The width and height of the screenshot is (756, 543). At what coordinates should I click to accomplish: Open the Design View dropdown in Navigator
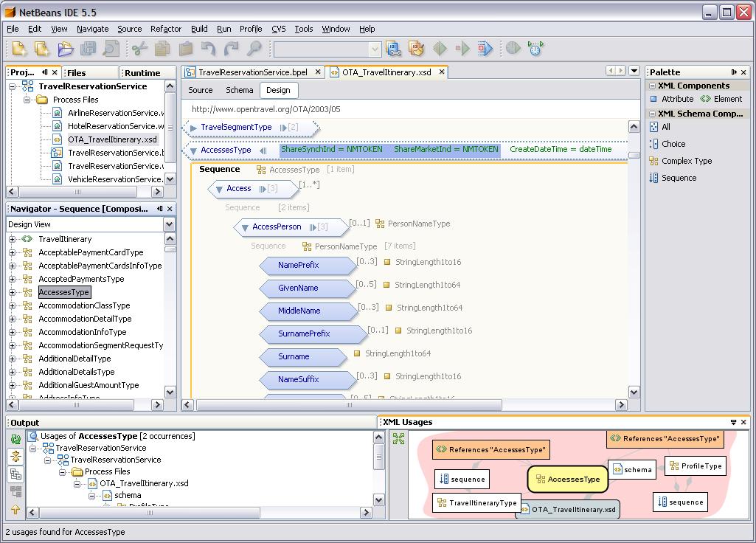[x=169, y=224]
